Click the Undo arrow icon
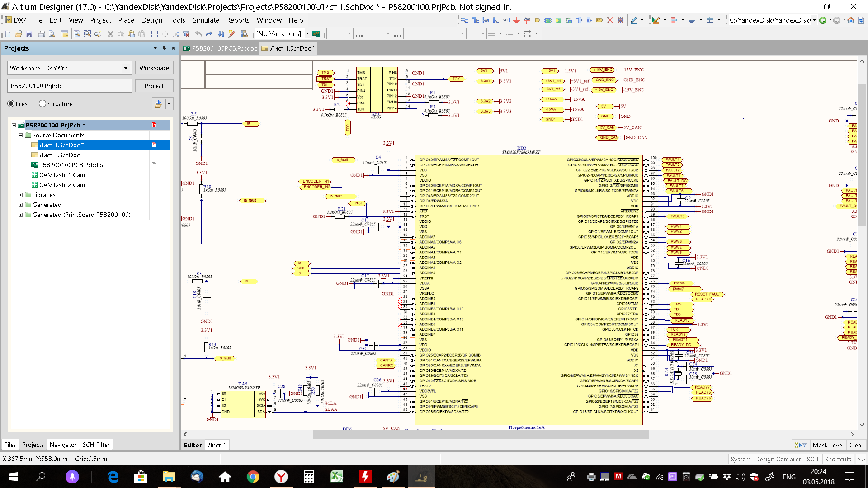 pyautogui.click(x=198, y=34)
